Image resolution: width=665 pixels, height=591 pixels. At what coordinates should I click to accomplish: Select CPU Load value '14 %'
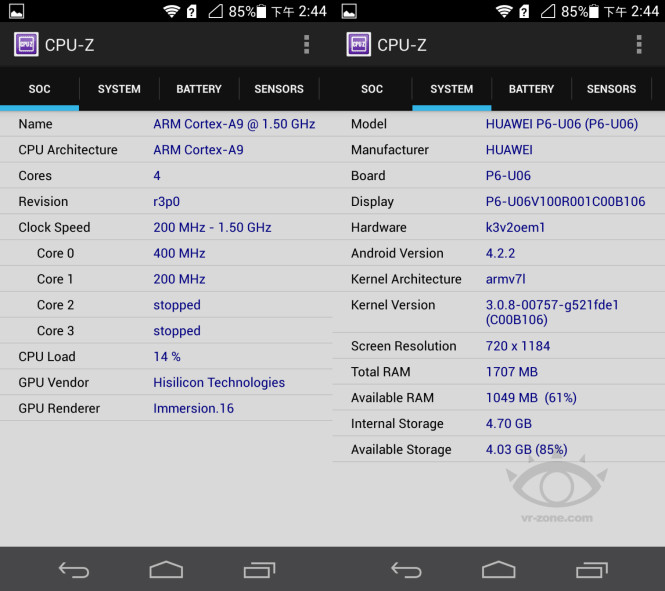pyautogui.click(x=167, y=357)
